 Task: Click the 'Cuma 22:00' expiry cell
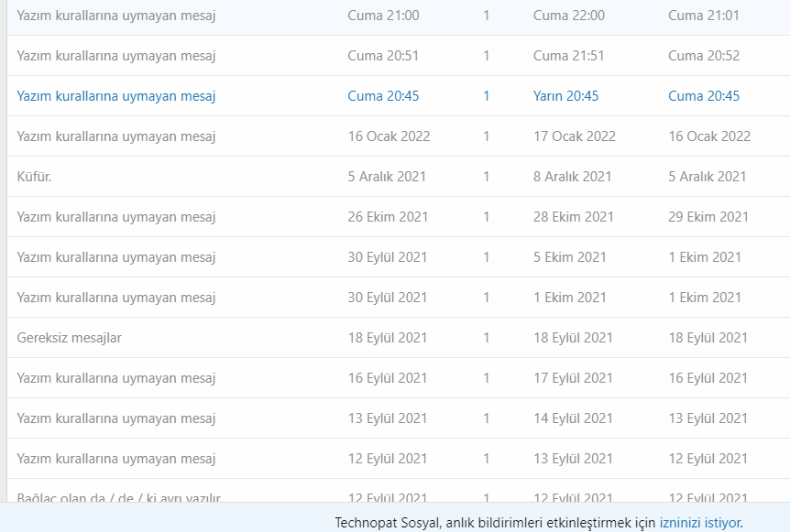coord(569,16)
